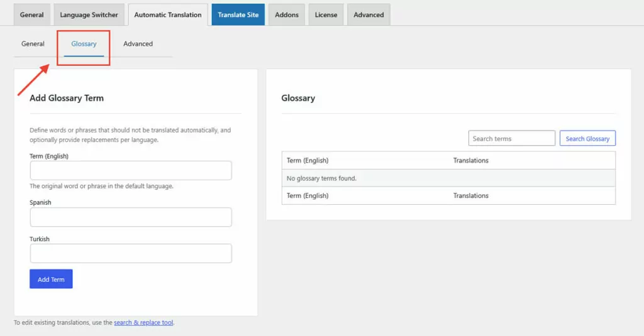Screen dimensions: 644x336
Task: Click the Add Glossary Term heading
Action: (67, 98)
